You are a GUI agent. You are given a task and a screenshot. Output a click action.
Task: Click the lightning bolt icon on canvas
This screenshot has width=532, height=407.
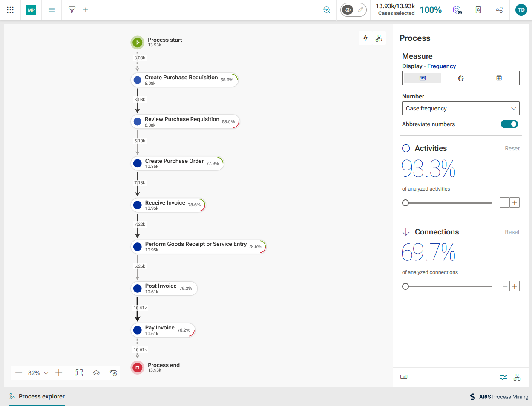click(x=365, y=38)
